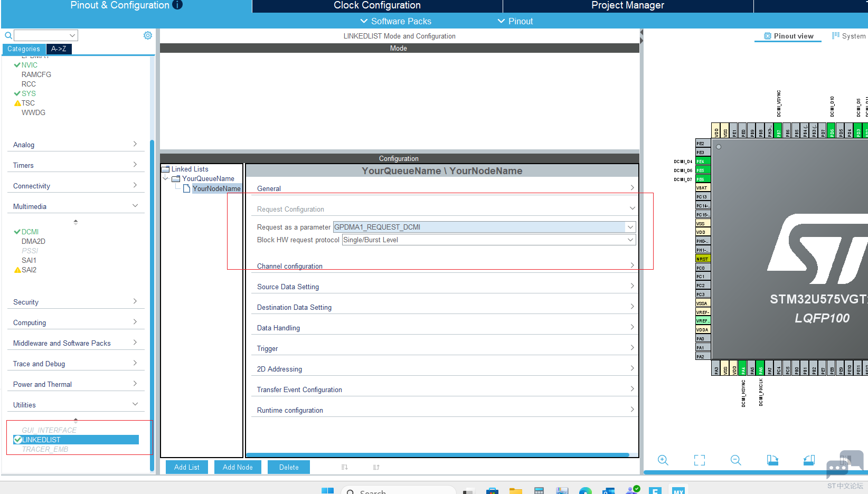The height and width of the screenshot is (494, 868).
Task: Select the TSC peripheral with the warning
Action: pyautogui.click(x=28, y=103)
